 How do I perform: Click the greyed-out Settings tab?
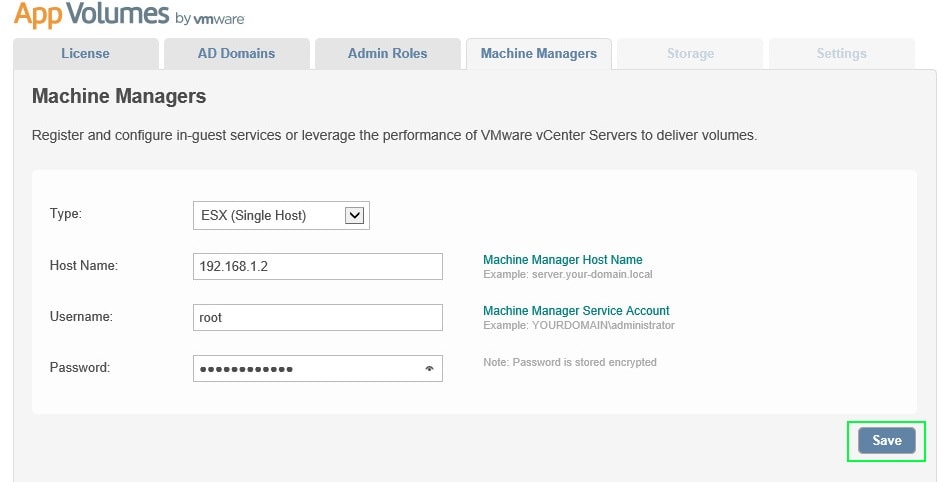point(841,54)
